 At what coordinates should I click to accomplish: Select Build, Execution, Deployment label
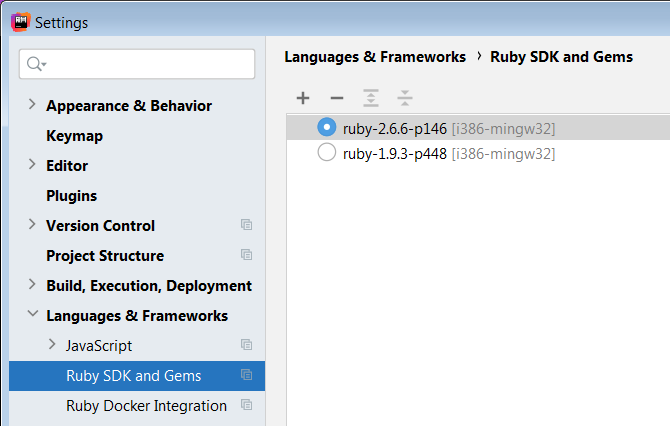pos(149,285)
